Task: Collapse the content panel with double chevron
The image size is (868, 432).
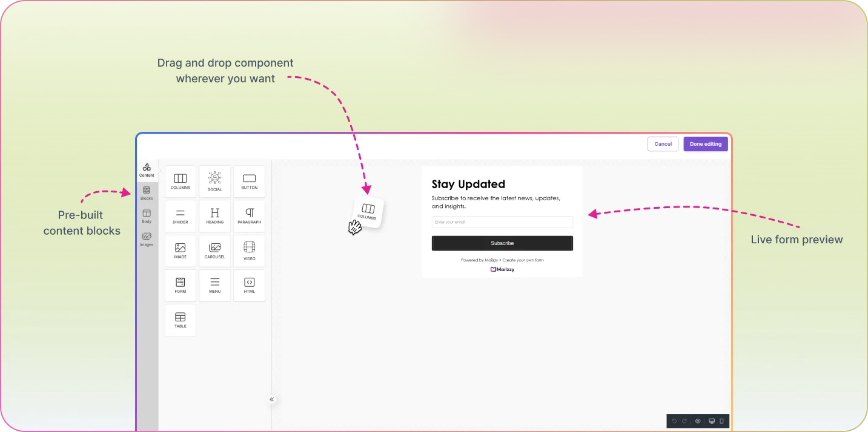Action: tap(272, 399)
